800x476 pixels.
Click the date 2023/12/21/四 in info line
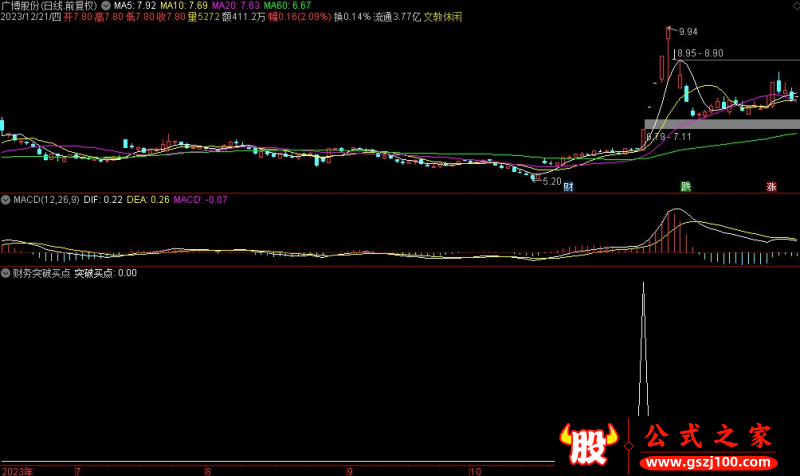click(x=31, y=17)
